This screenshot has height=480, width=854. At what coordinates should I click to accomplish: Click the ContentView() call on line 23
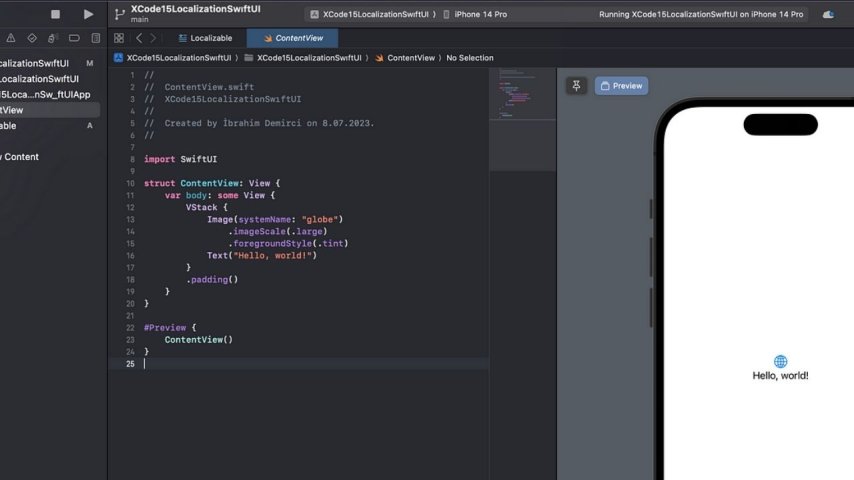click(x=199, y=339)
